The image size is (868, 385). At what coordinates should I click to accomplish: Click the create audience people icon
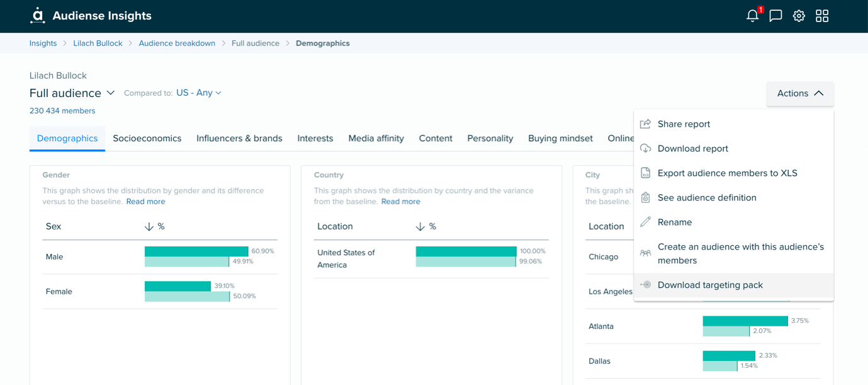point(645,253)
